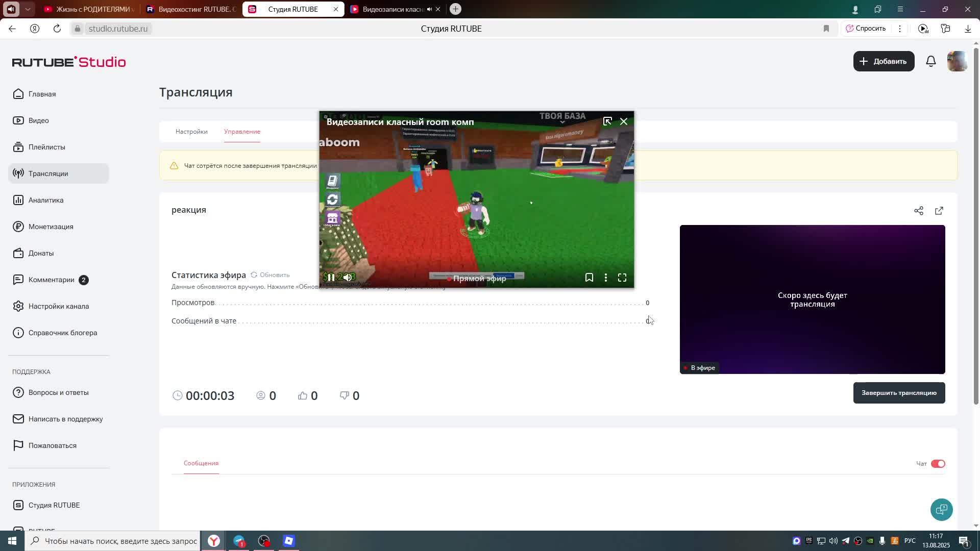
Task: Open the browser three-dot menu next to Спросить
Action: 900,29
